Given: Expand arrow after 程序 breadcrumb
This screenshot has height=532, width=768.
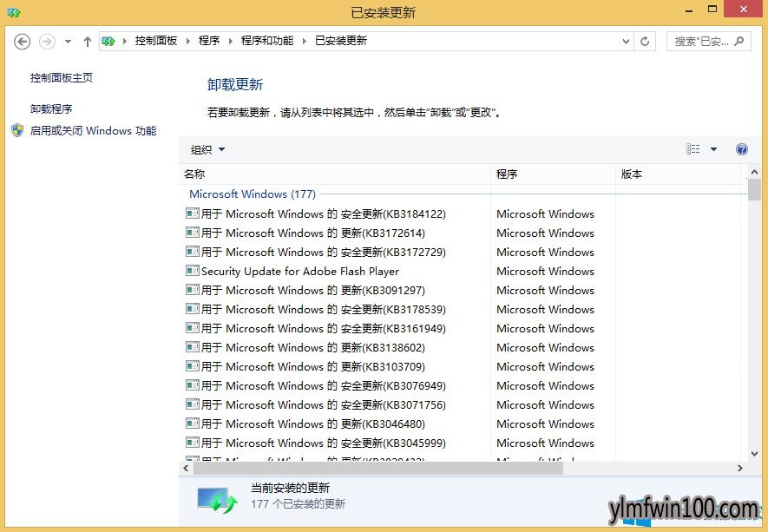Looking at the screenshot, I should click(x=230, y=41).
